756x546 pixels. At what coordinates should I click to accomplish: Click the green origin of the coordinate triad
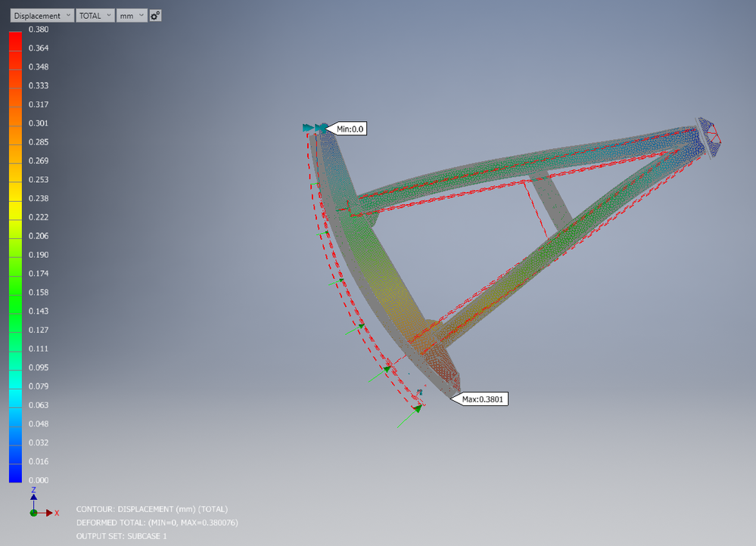click(34, 513)
